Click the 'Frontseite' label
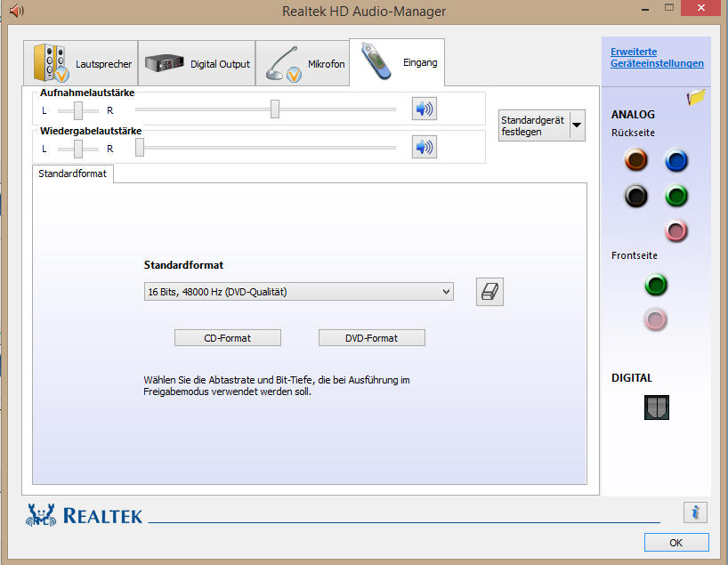This screenshot has height=565, width=728. pos(635,255)
